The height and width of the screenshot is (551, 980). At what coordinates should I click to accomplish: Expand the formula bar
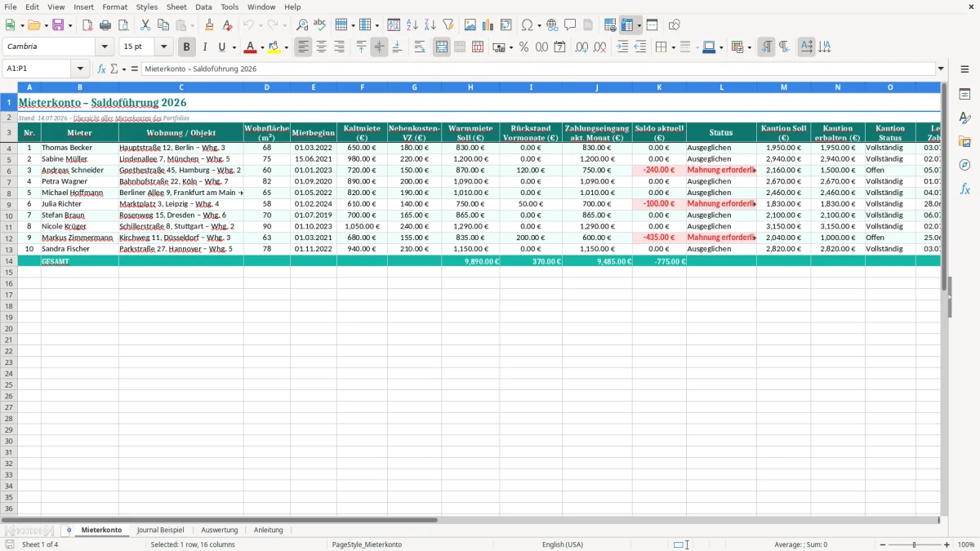941,69
